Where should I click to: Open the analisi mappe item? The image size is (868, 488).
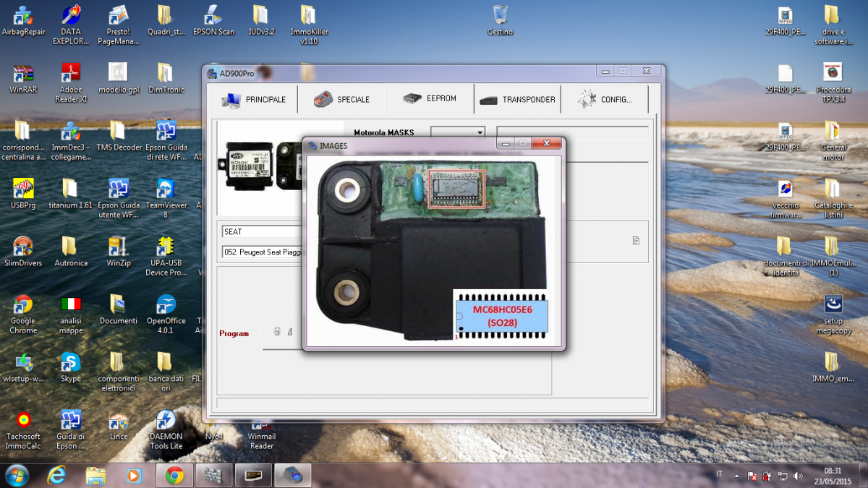click(71, 313)
